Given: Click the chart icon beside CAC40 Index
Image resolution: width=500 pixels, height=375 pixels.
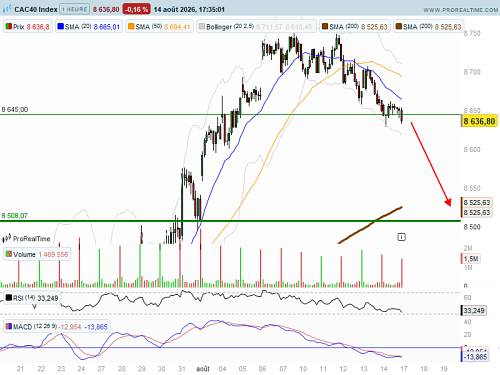Looking at the screenshot, I should pyautogui.click(x=7, y=9).
